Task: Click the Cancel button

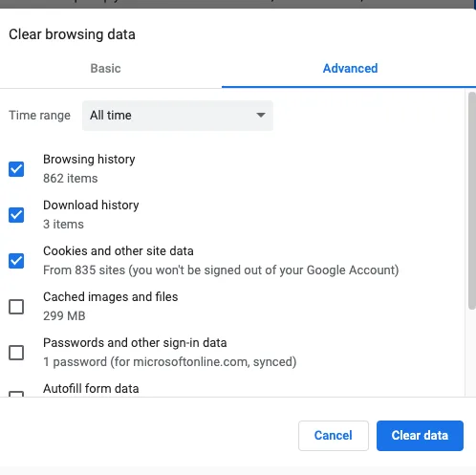Action: (x=334, y=436)
